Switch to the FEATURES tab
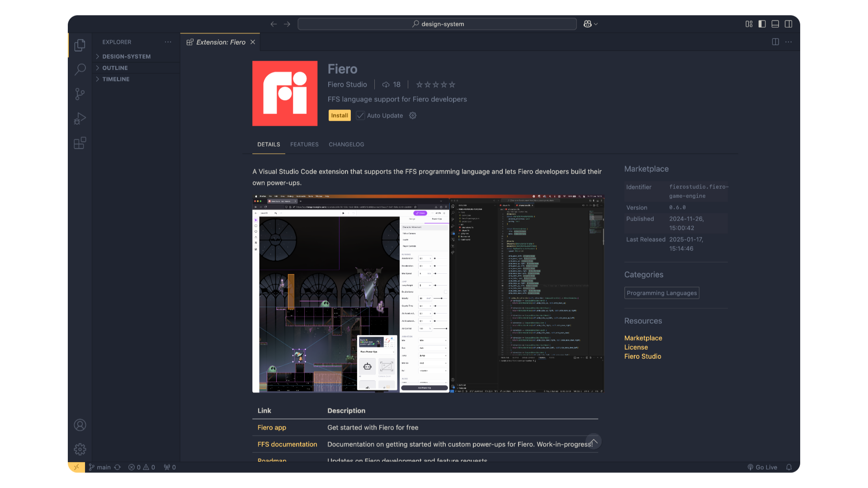 point(305,144)
